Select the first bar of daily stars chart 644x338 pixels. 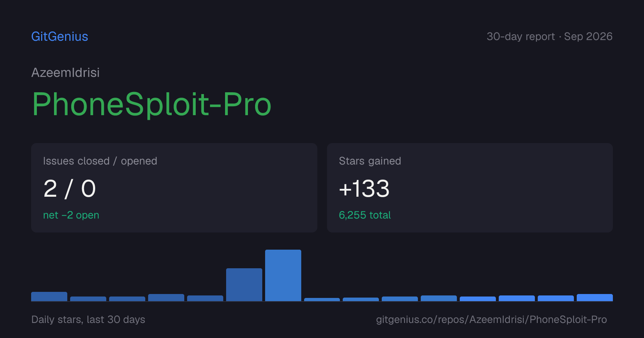[49, 297]
